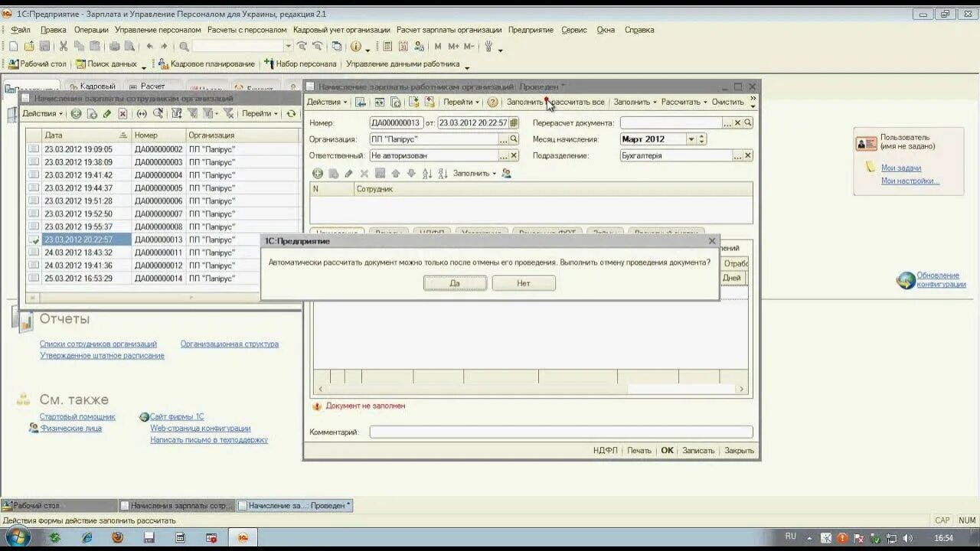Open the Операции menu

click(x=91, y=30)
